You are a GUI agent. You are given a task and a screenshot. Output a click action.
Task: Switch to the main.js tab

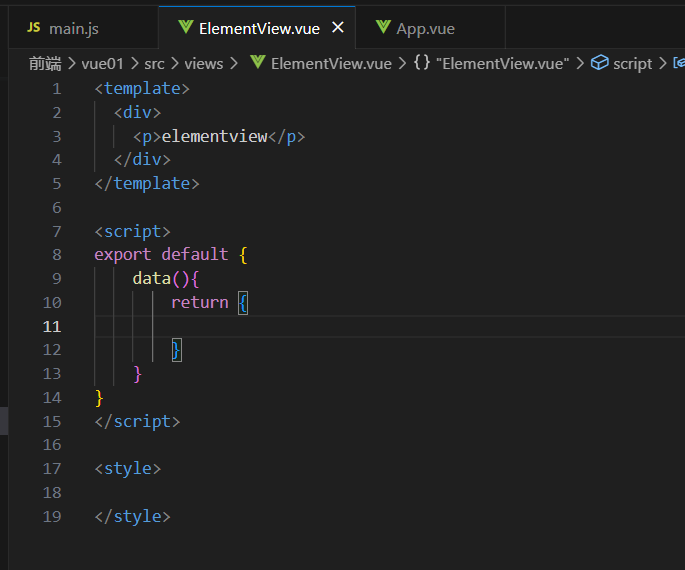click(73, 28)
